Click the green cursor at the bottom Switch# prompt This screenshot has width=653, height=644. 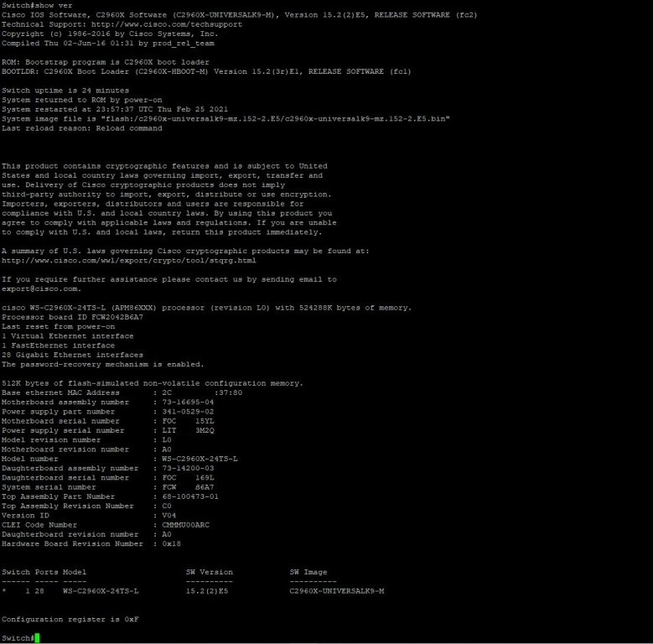[37, 638]
